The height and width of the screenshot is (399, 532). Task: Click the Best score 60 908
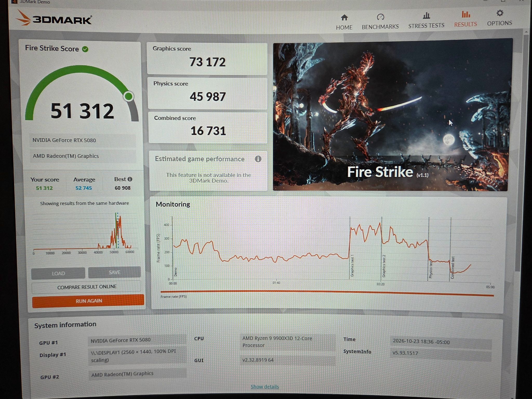[123, 188]
